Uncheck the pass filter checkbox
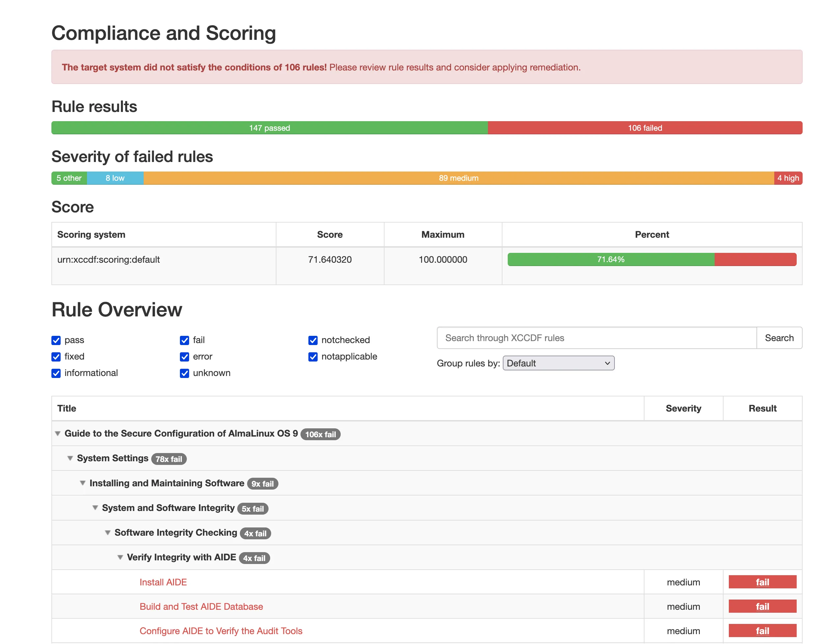Image resolution: width=827 pixels, height=644 pixels. tap(56, 340)
